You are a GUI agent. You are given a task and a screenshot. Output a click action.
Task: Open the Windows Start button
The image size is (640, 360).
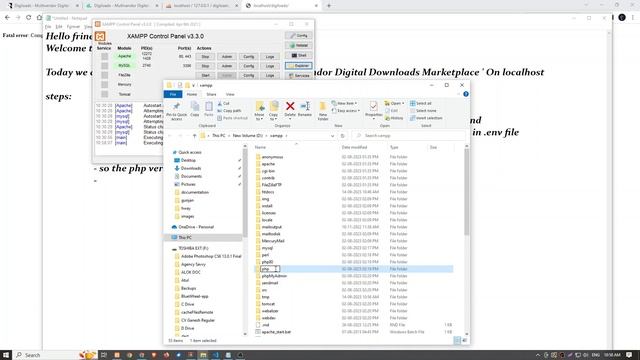coord(6,355)
